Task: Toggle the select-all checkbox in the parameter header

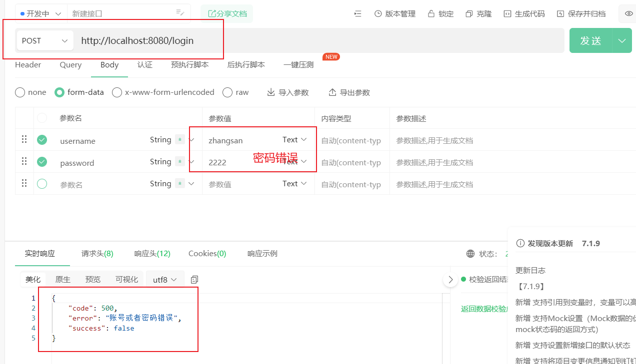Action: (x=42, y=118)
